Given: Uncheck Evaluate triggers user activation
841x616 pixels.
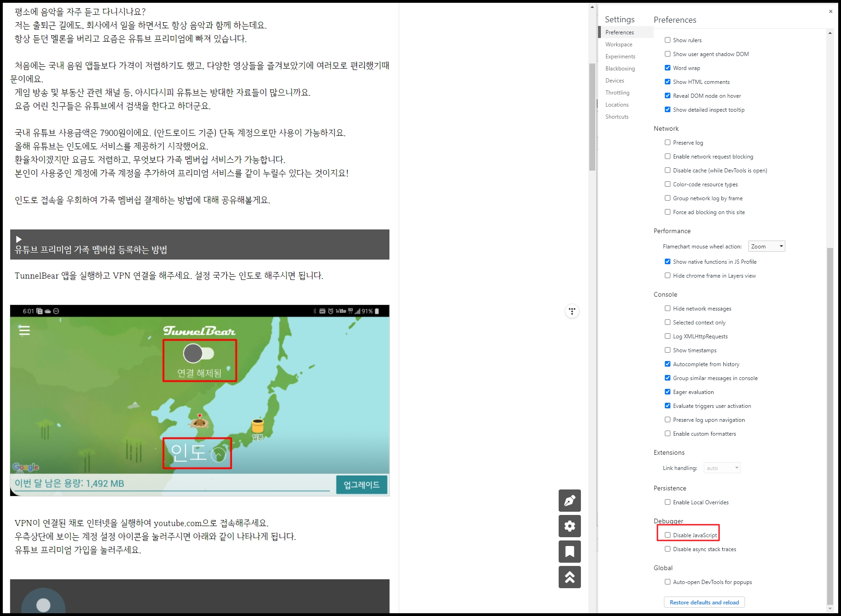Looking at the screenshot, I should [x=668, y=406].
